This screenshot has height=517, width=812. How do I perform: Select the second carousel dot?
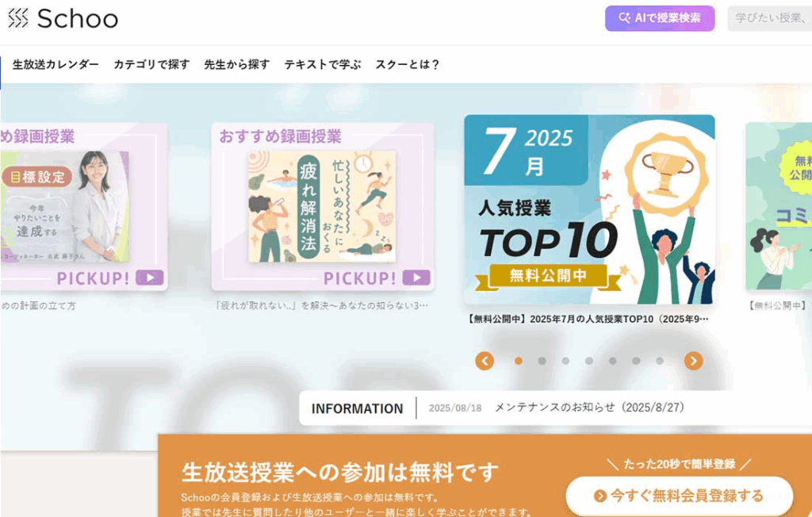click(542, 361)
